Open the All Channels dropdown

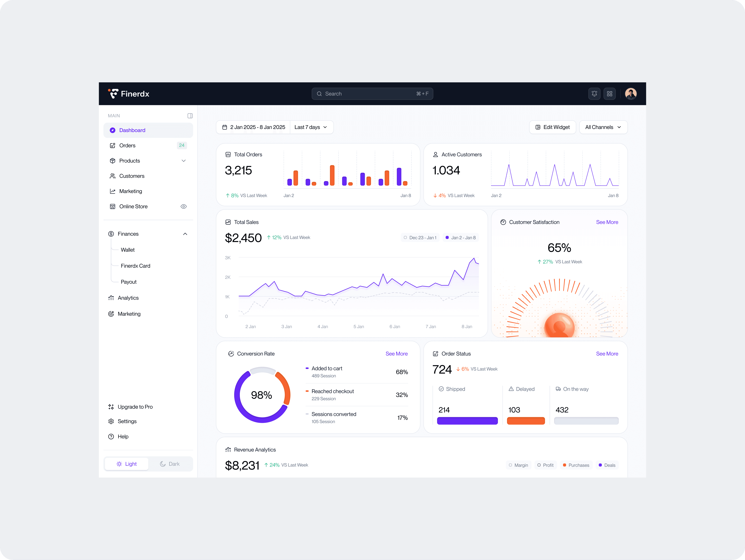603,127
